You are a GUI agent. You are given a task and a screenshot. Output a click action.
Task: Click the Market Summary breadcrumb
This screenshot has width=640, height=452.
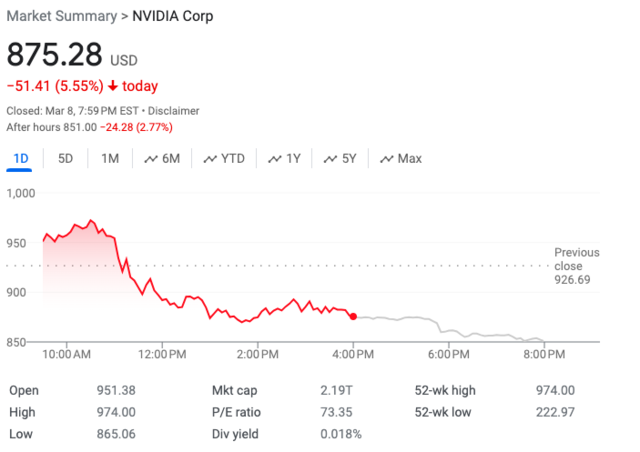coord(61,17)
